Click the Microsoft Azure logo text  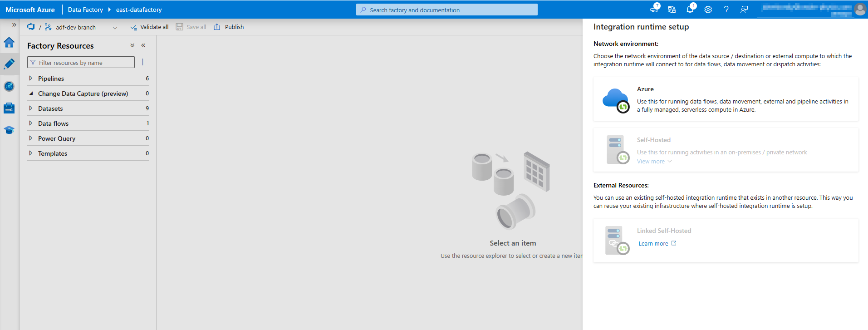point(30,10)
